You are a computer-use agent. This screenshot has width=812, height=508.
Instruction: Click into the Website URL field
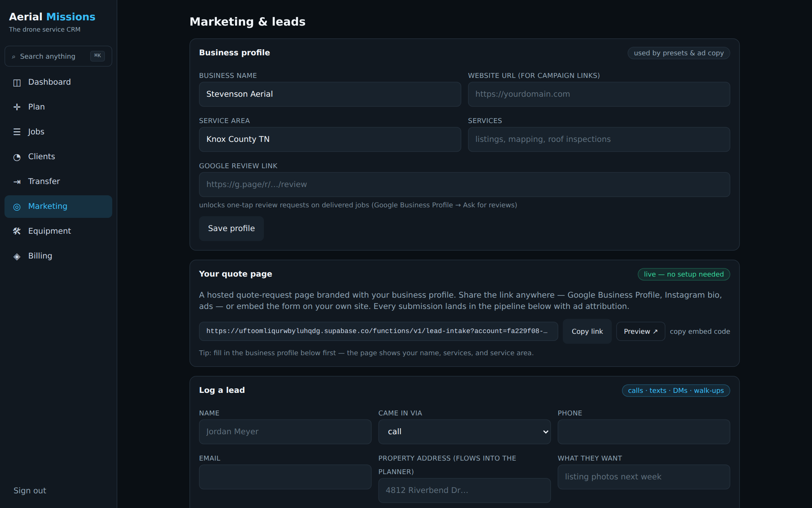coord(599,94)
